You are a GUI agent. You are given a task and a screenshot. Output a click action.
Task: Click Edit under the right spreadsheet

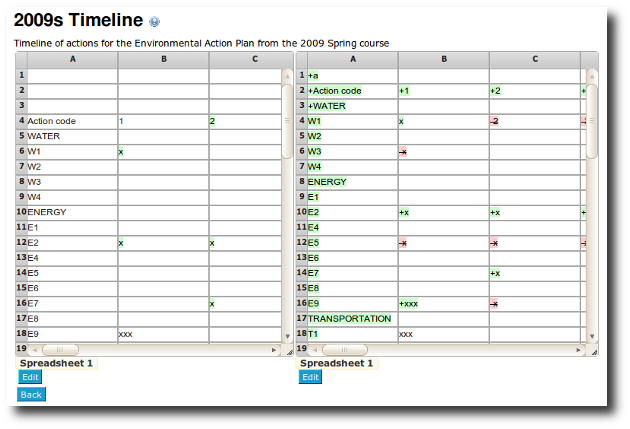coord(310,377)
